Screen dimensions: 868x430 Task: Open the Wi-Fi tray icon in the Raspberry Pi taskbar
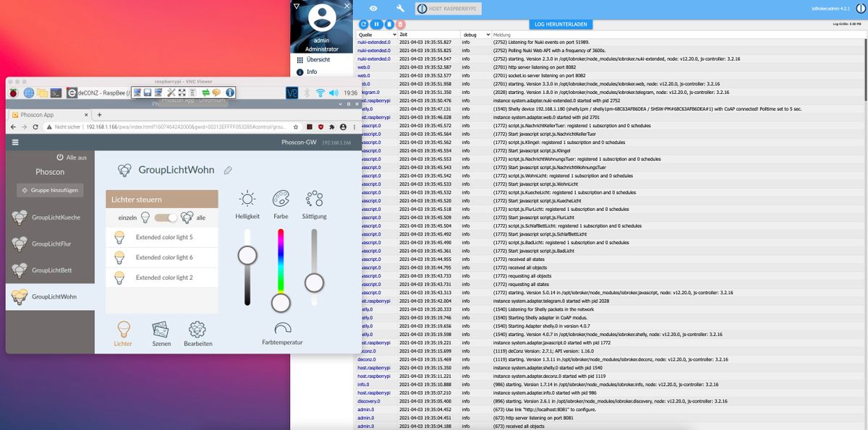320,93
